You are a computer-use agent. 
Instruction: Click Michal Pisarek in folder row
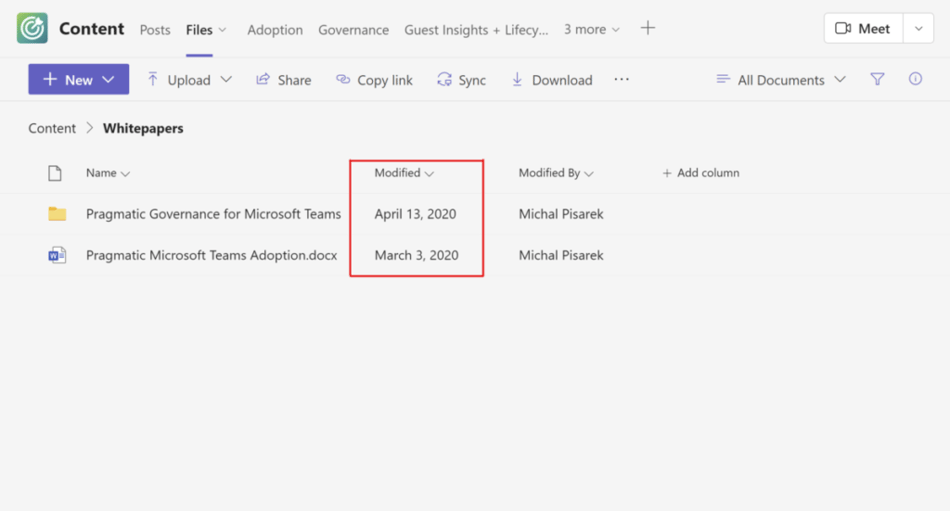pos(561,214)
